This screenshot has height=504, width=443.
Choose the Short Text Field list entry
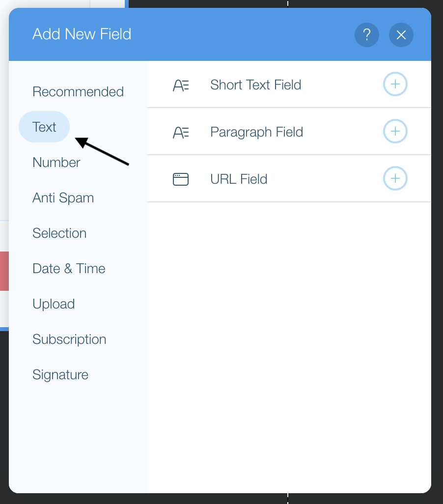255,84
